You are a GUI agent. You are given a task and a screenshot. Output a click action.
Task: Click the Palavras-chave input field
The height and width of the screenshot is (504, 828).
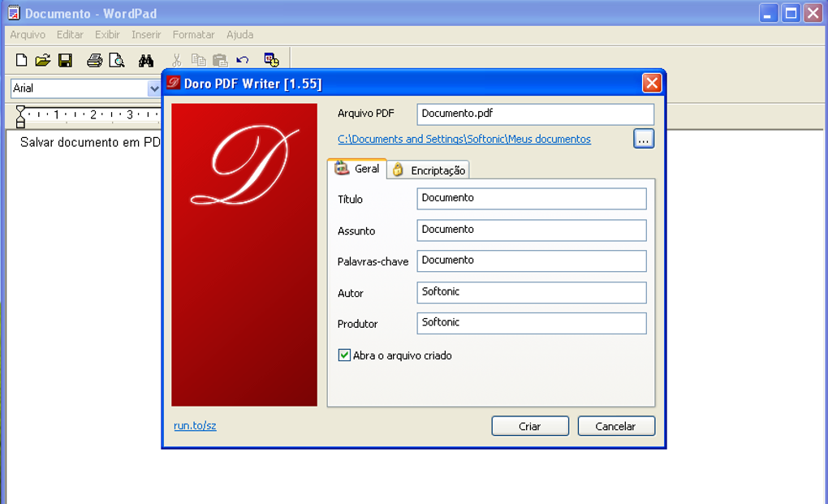point(532,261)
